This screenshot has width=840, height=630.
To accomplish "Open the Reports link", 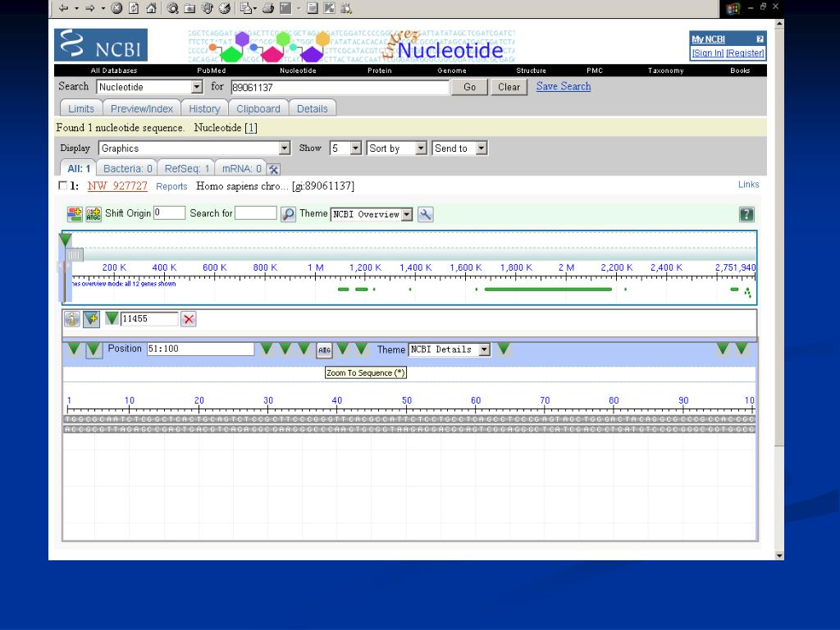I will point(171,186).
